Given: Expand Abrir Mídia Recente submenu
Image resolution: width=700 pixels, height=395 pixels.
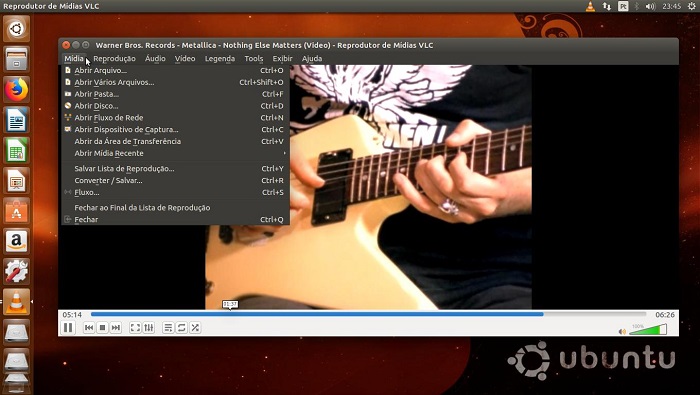Looking at the screenshot, I should (175, 153).
